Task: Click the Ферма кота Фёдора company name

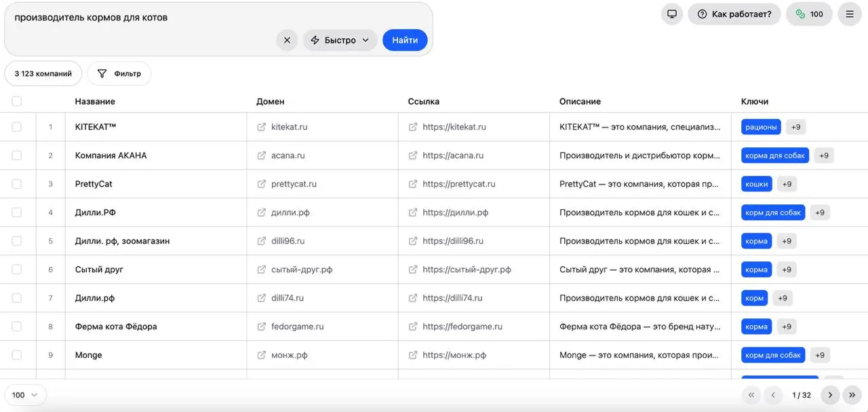Action: [116, 326]
